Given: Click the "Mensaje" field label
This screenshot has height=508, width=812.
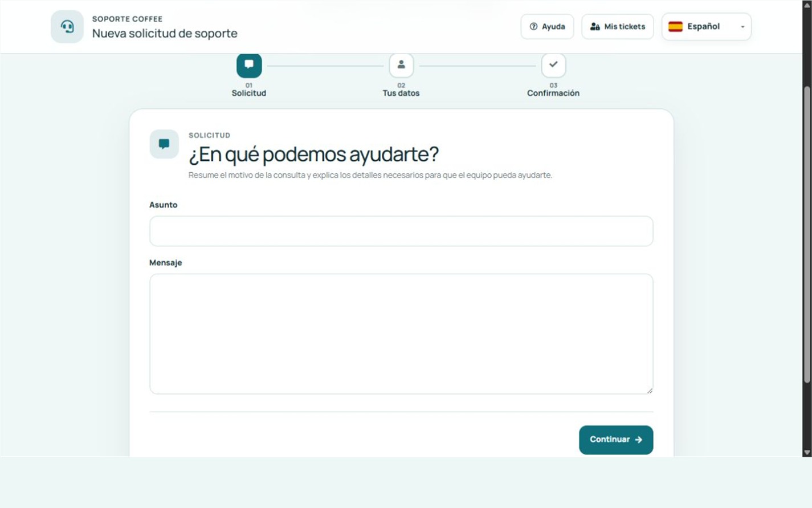Looking at the screenshot, I should tap(166, 262).
